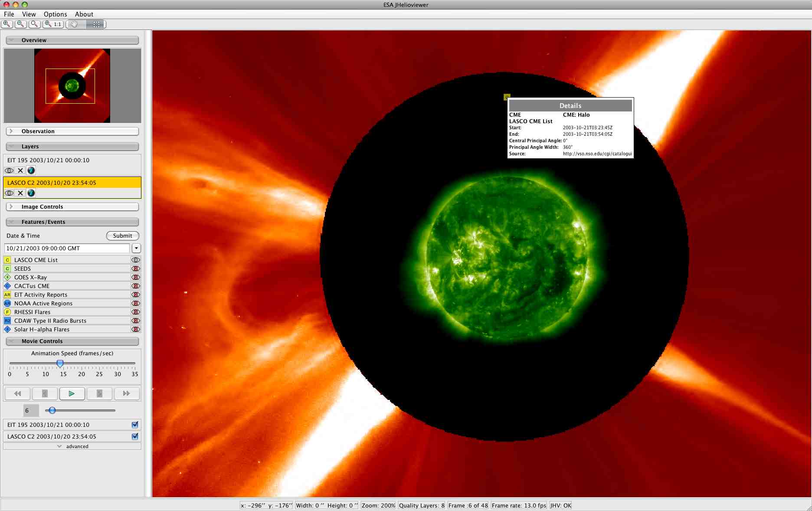The height and width of the screenshot is (511, 812).
Task: Toggle visibility of LASCO C2 layer
Action: coord(9,193)
